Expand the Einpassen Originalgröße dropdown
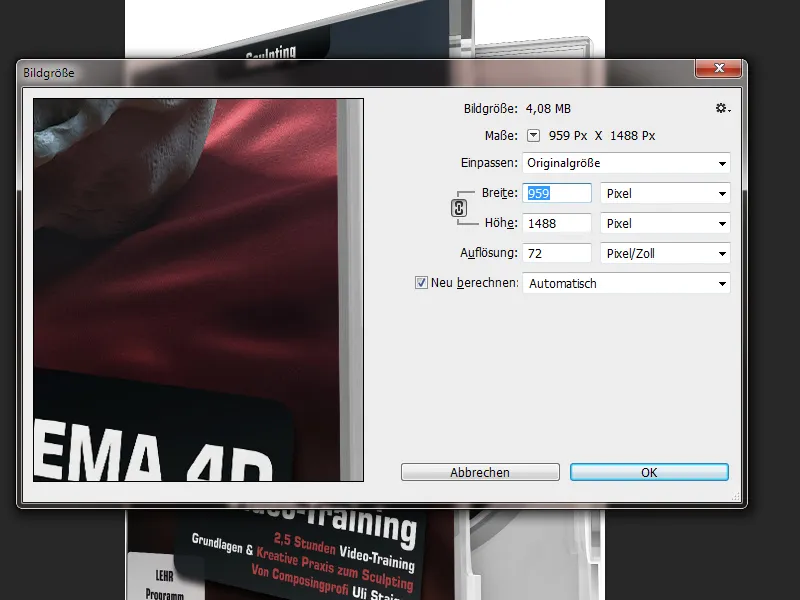The height and width of the screenshot is (600, 800). (626, 163)
